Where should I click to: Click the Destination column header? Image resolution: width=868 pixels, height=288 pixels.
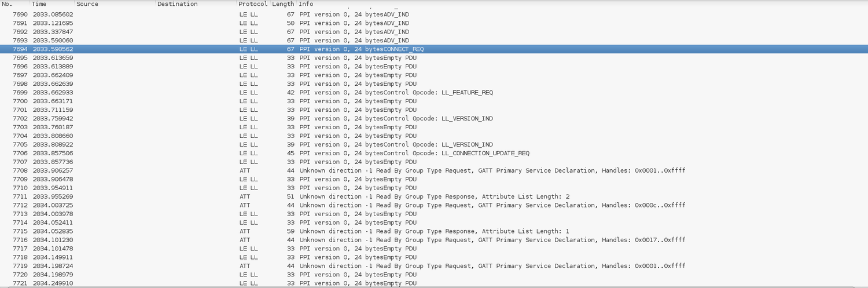196,4
